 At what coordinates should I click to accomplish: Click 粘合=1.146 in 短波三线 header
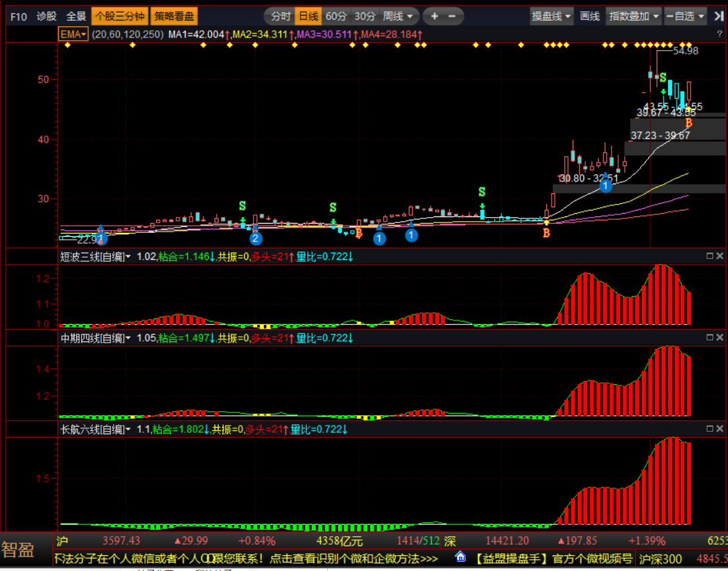186,257
